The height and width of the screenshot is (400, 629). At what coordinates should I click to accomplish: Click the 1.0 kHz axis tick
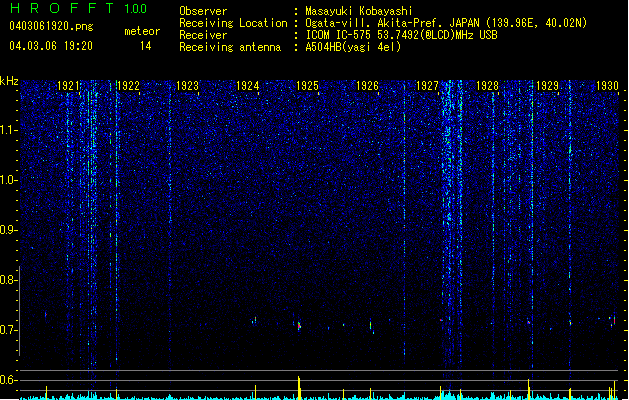pyautogui.click(x=9, y=180)
